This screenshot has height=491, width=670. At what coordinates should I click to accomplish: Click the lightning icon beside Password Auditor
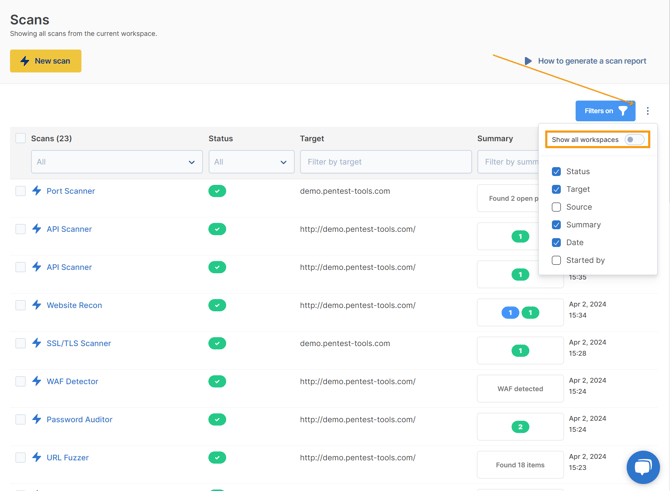pos(37,419)
